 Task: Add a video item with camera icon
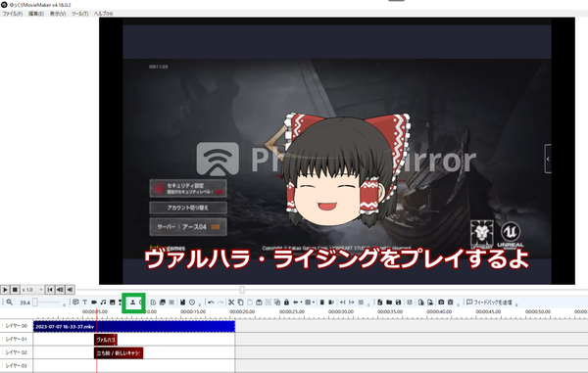pos(94,303)
